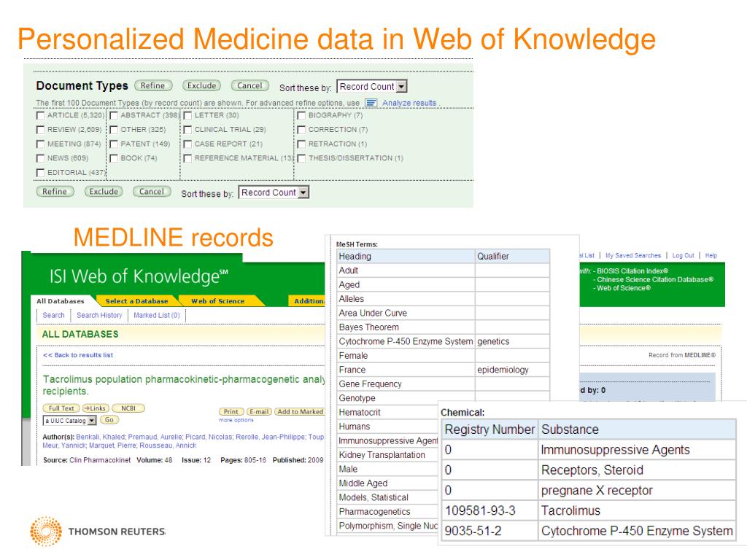
Task: Check the CORRECTION (7) checkbox
Action: coord(301,130)
